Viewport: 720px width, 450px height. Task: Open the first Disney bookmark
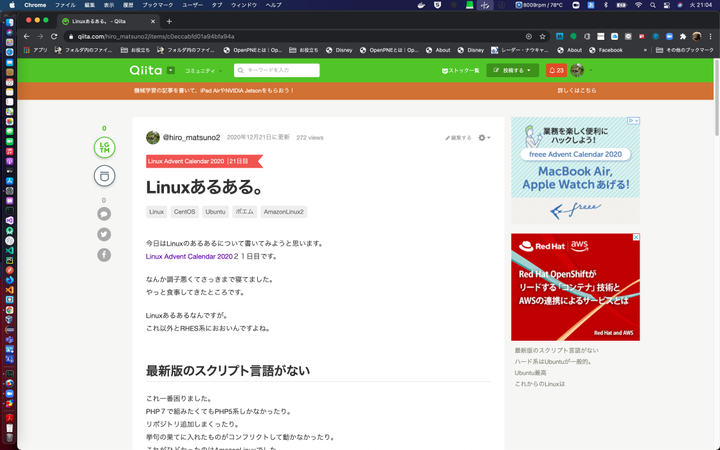(339, 50)
